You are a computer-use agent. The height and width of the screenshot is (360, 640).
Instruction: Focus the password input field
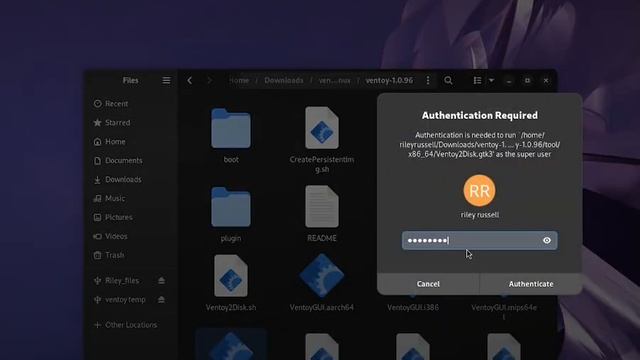point(479,240)
